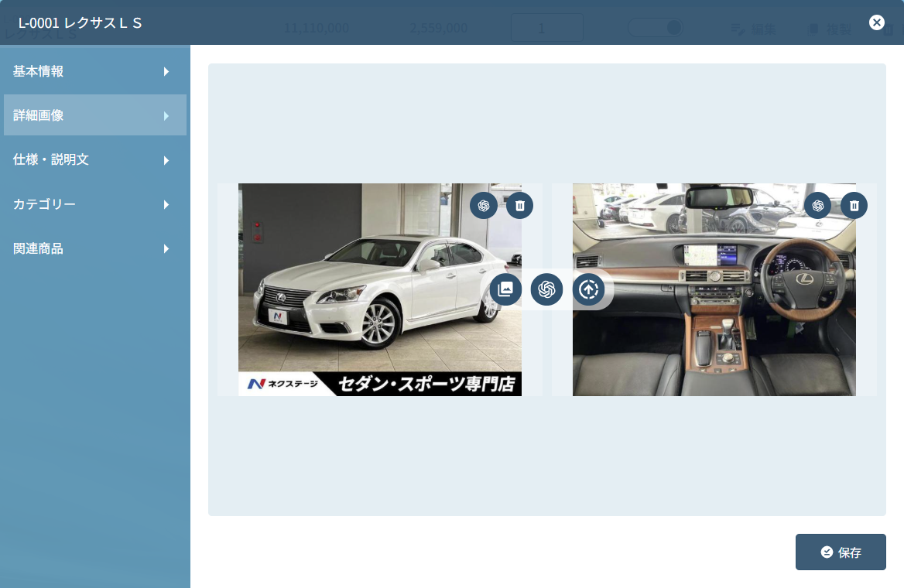Screen dimensions: 904x588
Task: Open the image library picker icon
Action: point(505,289)
